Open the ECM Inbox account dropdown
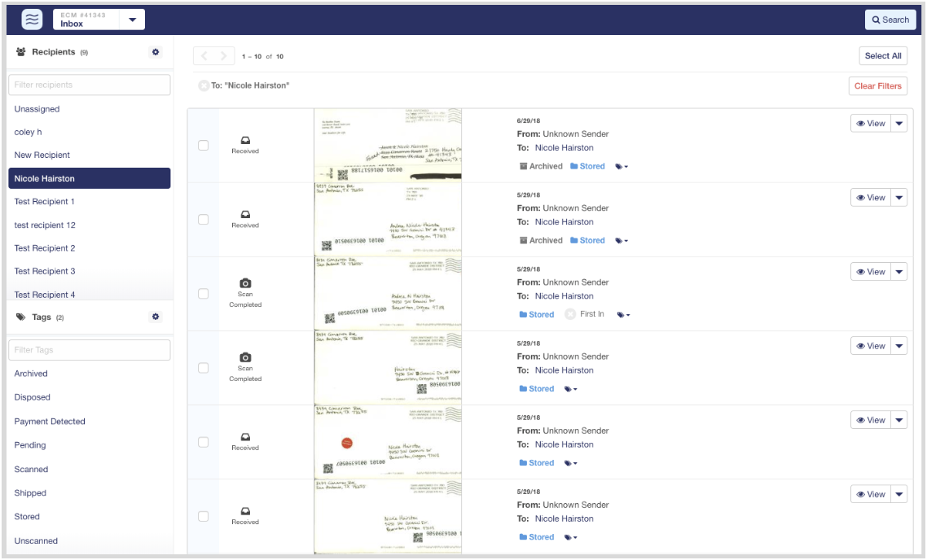Image resolution: width=927 pixels, height=560 pixels. pos(132,20)
